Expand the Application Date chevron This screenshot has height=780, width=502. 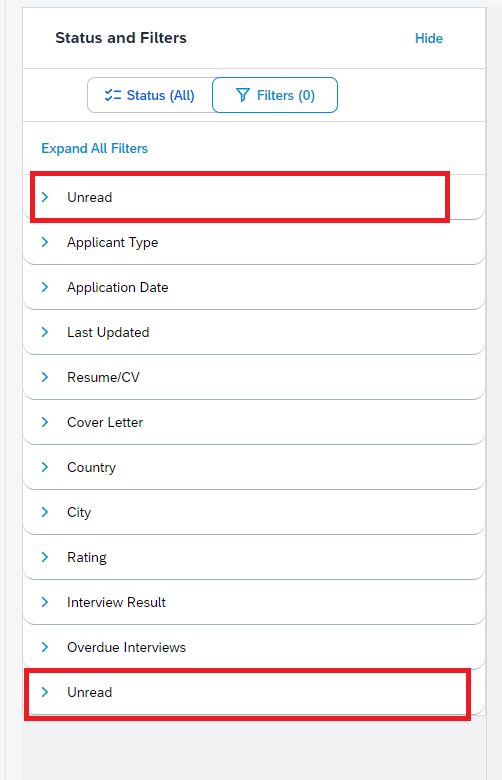tap(45, 287)
